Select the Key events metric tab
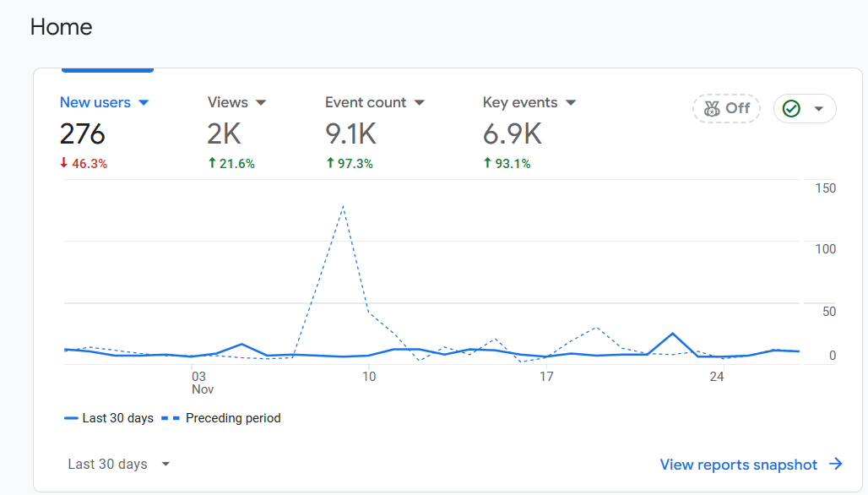Screen dimensions: 868x495 tap(520, 102)
